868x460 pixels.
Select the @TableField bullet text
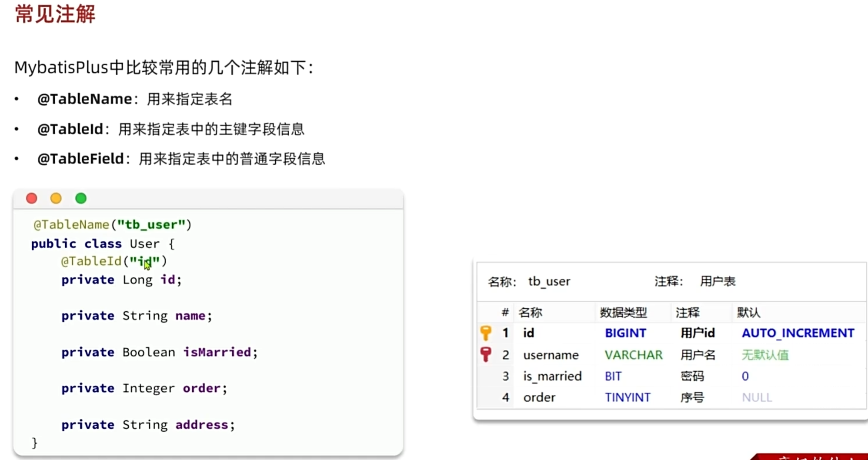[x=181, y=159]
